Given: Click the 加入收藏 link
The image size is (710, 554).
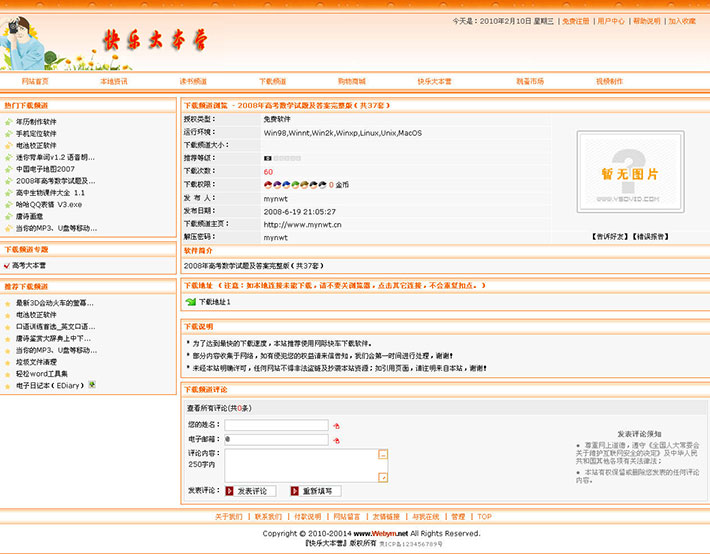Looking at the screenshot, I should (682, 20).
